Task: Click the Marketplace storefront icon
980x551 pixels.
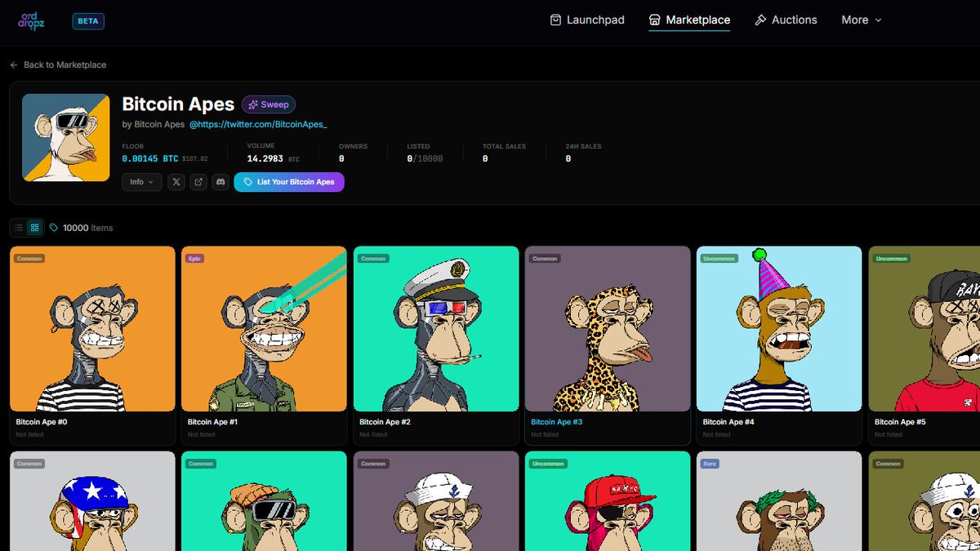Action: 655,20
